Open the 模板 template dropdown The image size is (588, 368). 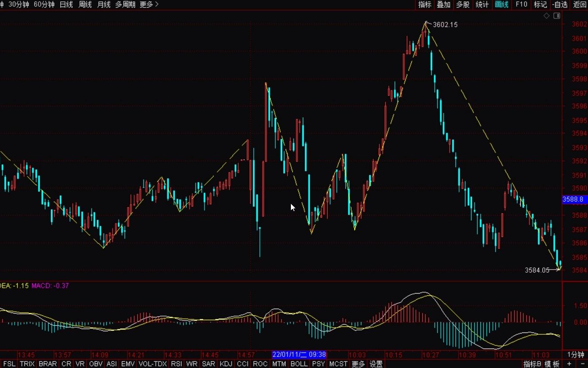[552, 364]
